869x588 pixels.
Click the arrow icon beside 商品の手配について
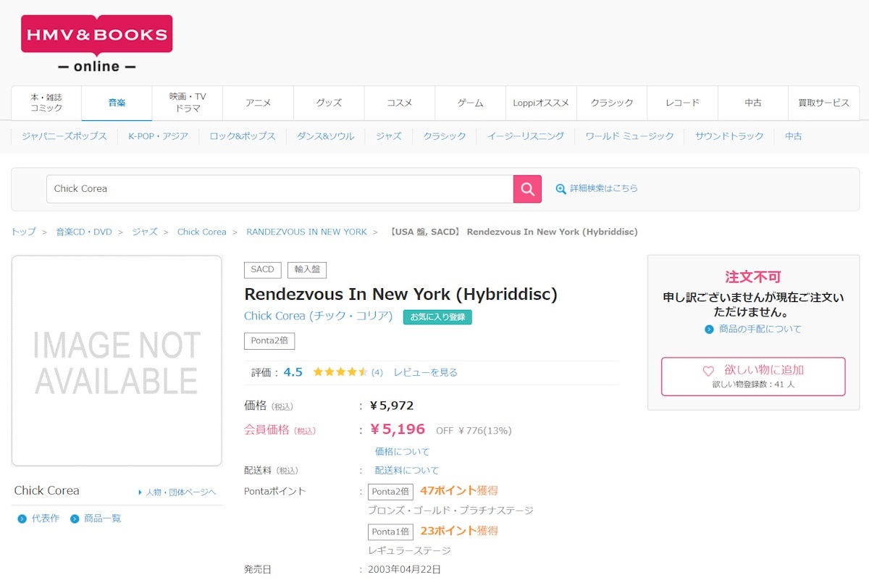709,329
